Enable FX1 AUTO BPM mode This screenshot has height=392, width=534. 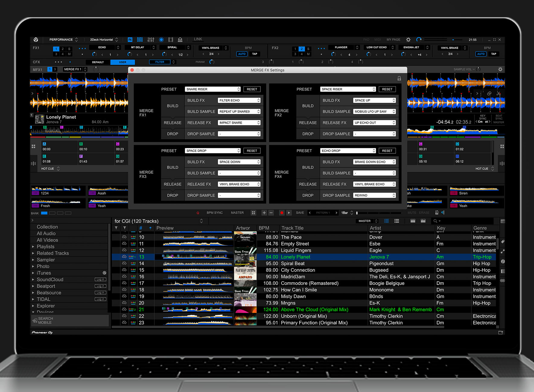pyautogui.click(x=242, y=54)
